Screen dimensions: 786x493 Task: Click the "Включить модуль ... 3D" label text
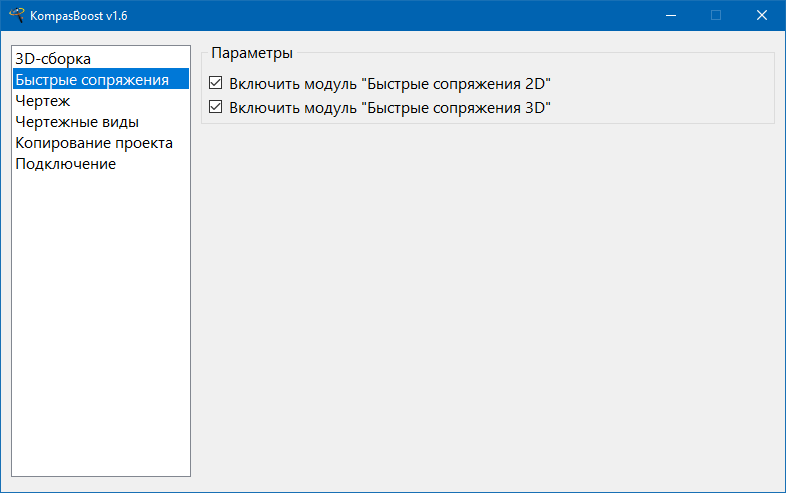[390, 108]
